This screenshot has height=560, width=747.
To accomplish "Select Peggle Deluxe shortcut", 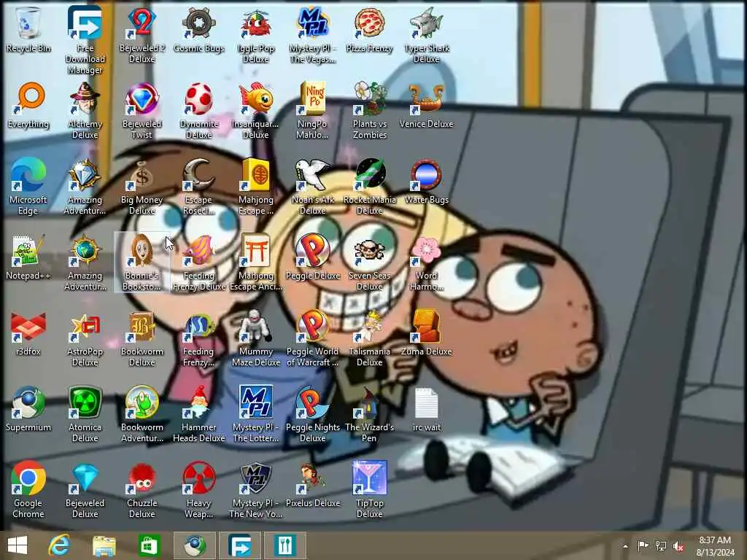I will point(312,257).
